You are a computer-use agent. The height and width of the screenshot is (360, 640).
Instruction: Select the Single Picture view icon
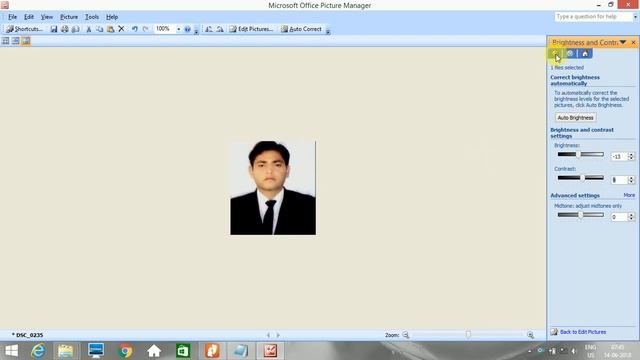(x=26, y=41)
